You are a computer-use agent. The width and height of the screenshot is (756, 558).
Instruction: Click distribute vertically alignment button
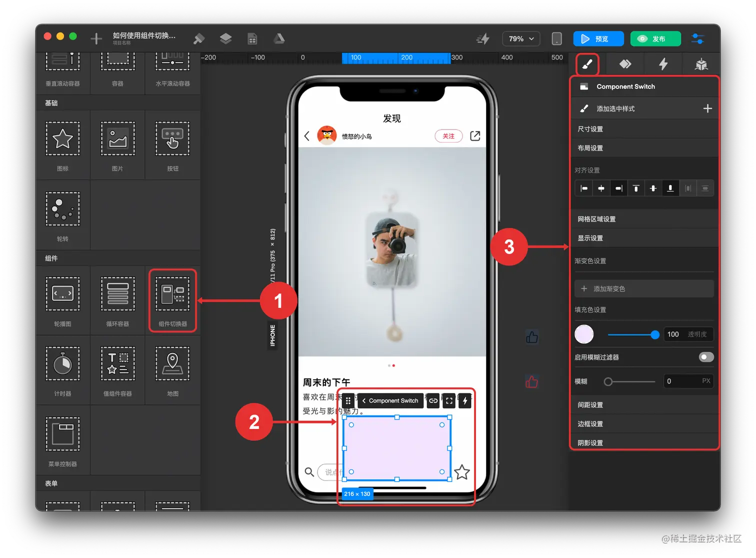pyautogui.click(x=705, y=188)
